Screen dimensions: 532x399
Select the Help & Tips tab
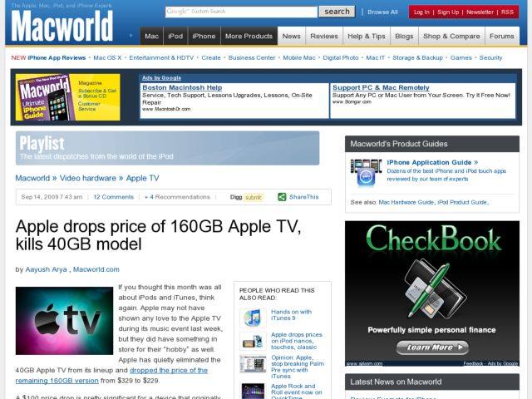point(366,37)
